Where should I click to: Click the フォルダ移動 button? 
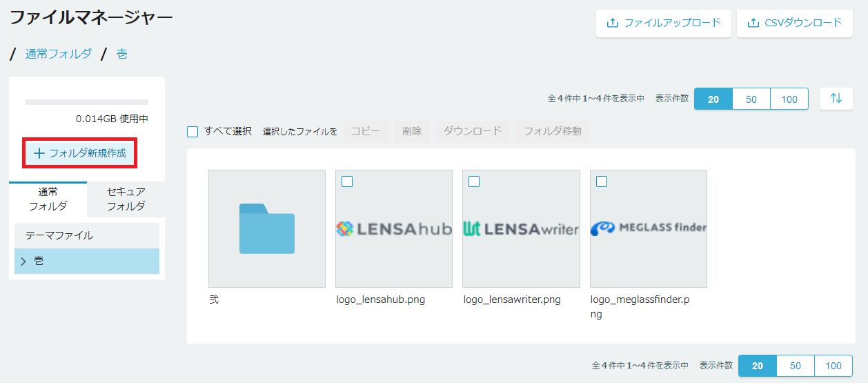pos(553,131)
